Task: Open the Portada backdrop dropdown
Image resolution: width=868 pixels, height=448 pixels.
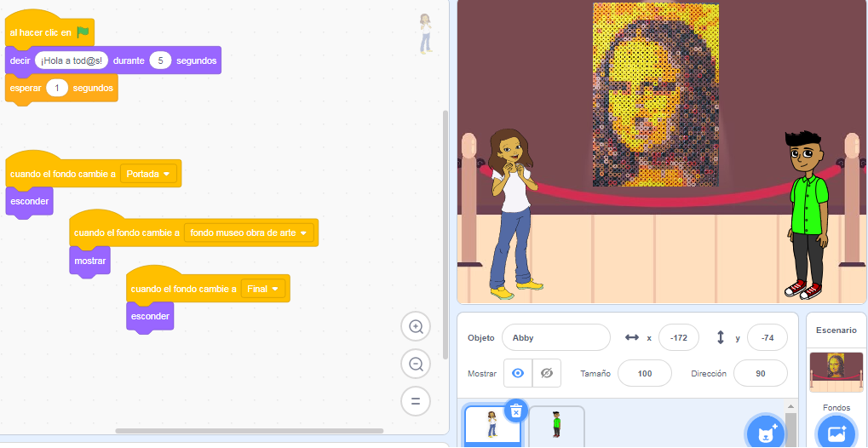Action: click(x=148, y=174)
